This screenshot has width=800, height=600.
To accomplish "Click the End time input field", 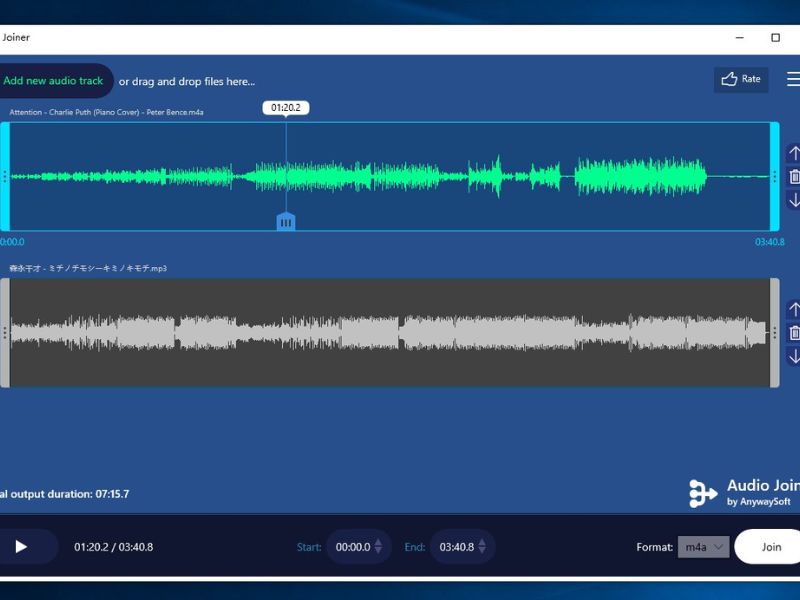I will tap(458, 547).
